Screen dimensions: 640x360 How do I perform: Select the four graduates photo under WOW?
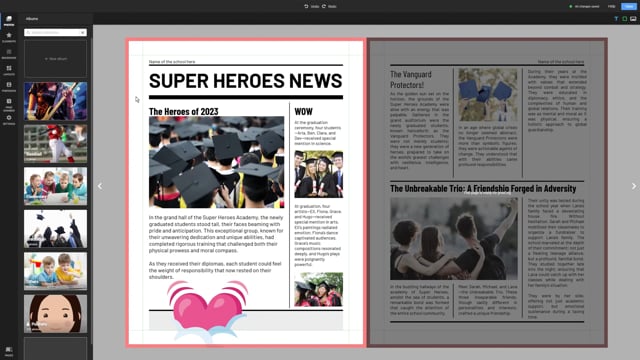[x=319, y=174]
